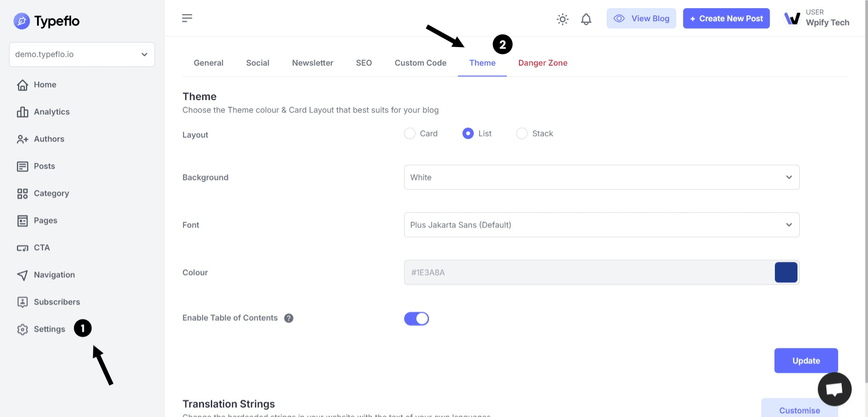Click the sun light-mode theme icon
Viewport: 868px width, 417px height.
click(x=562, y=19)
